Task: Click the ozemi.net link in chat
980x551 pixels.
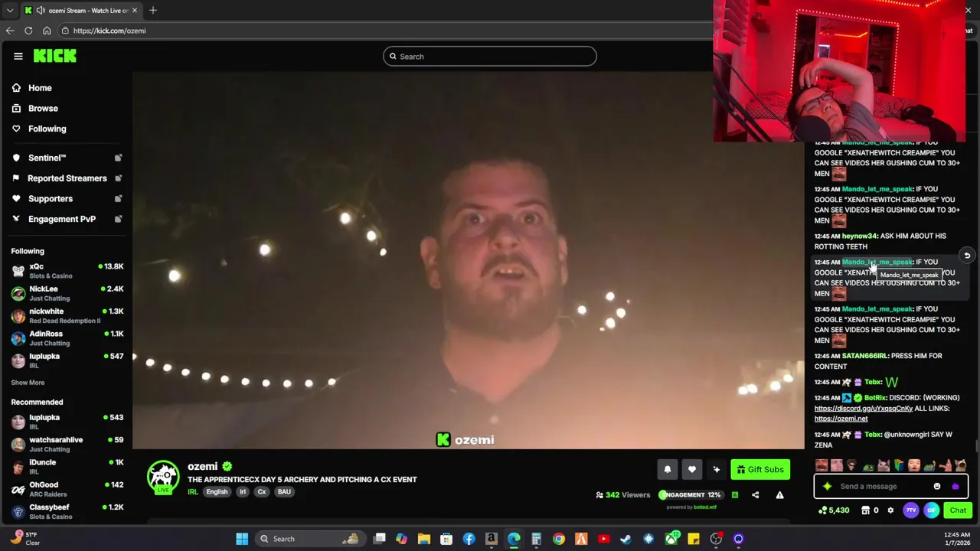Action: coord(841,419)
